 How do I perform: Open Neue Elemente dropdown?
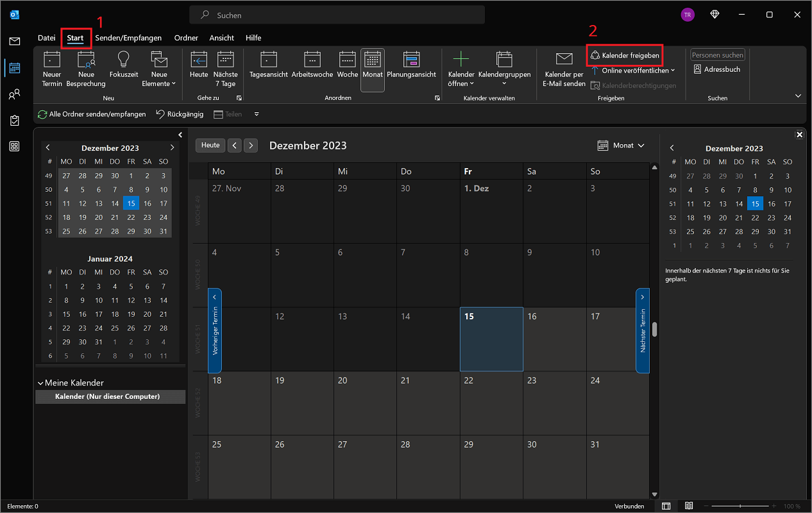[x=158, y=69]
